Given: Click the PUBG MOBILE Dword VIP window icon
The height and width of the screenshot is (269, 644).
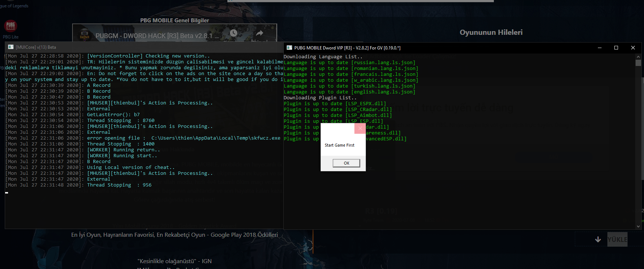Looking at the screenshot, I should tap(289, 48).
